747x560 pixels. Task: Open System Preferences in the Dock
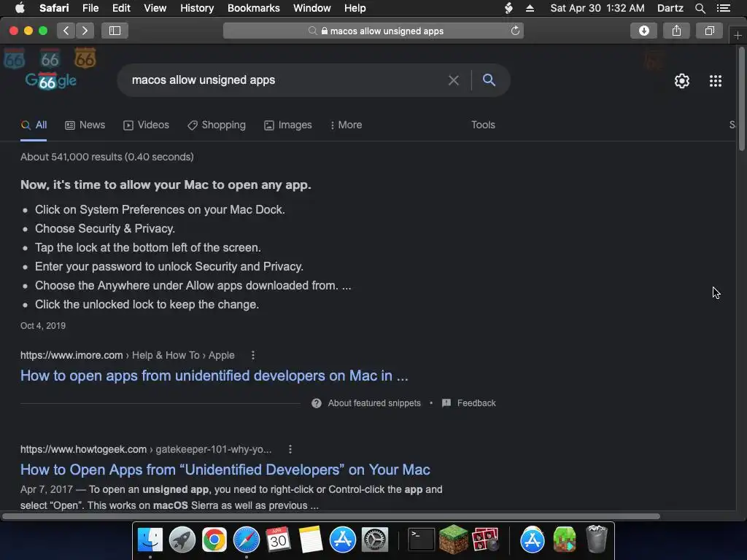click(x=375, y=540)
